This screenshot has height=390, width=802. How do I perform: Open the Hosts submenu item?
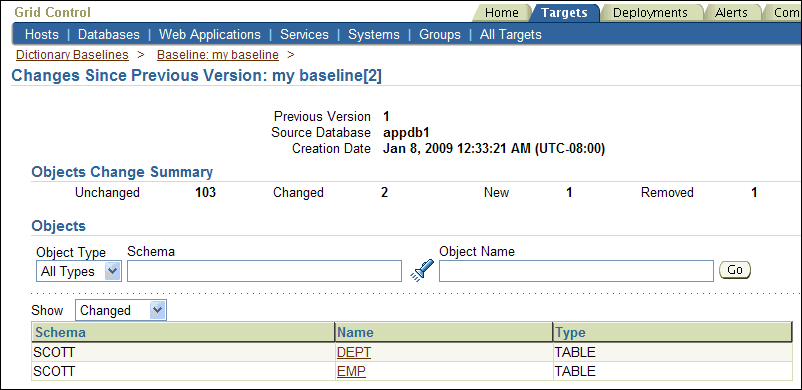coord(42,34)
